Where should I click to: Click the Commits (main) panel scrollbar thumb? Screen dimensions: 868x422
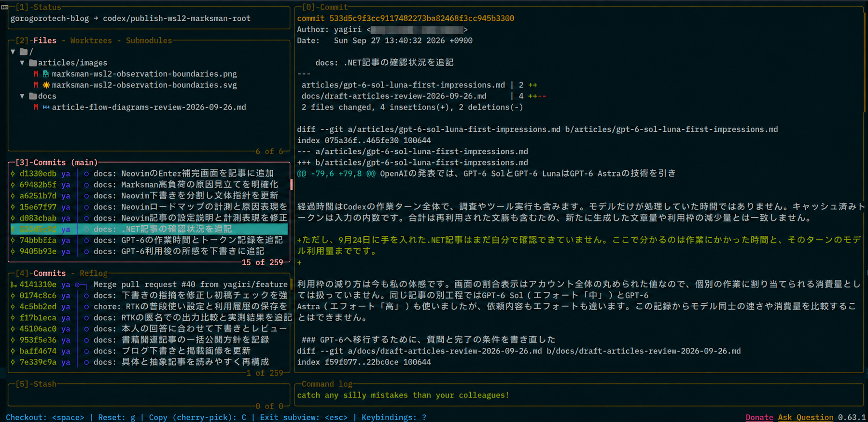(x=291, y=185)
